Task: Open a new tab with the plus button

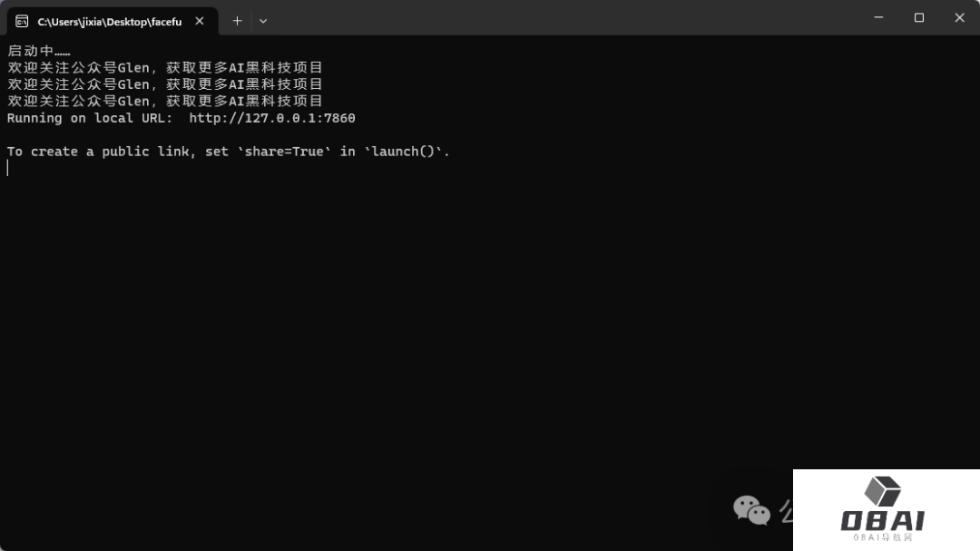Action: coord(237,21)
